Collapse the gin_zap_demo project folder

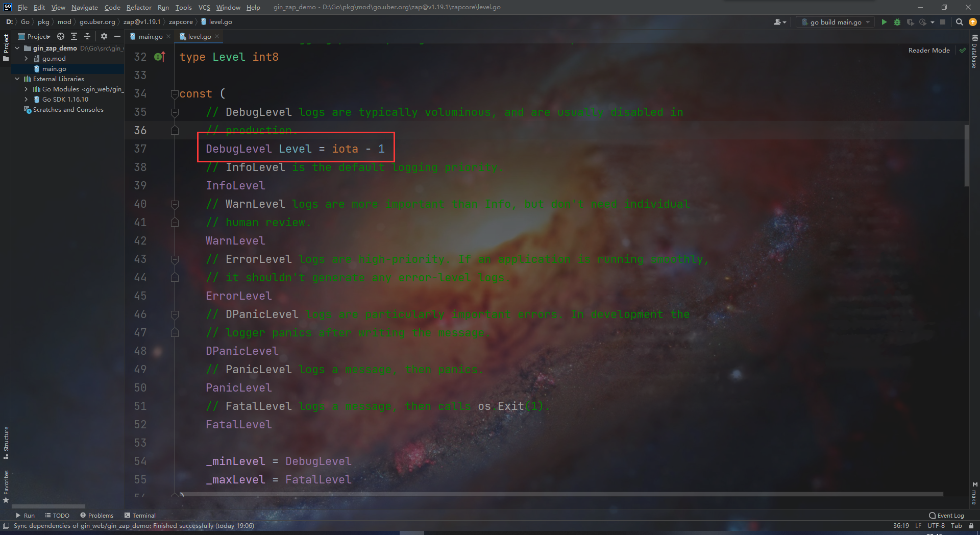click(17, 48)
